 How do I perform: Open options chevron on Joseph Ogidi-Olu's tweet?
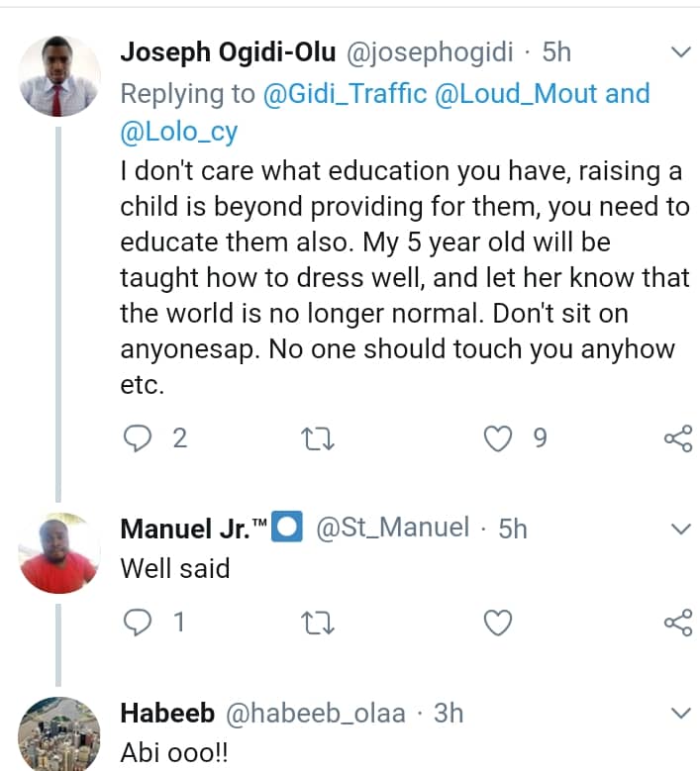(681, 52)
